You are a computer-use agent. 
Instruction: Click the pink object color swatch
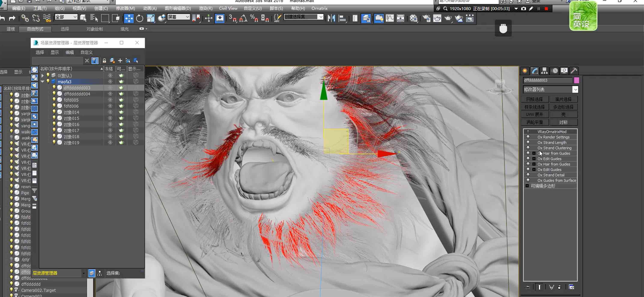coord(576,80)
